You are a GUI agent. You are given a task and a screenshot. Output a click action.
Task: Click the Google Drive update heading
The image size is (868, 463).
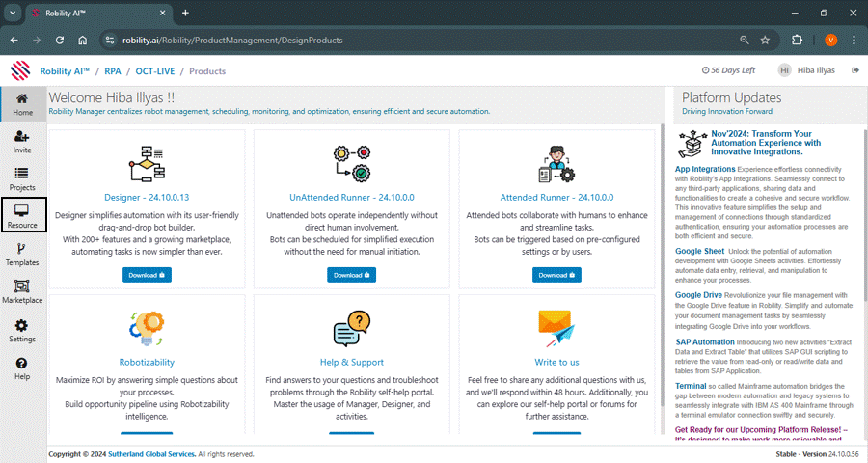698,295
